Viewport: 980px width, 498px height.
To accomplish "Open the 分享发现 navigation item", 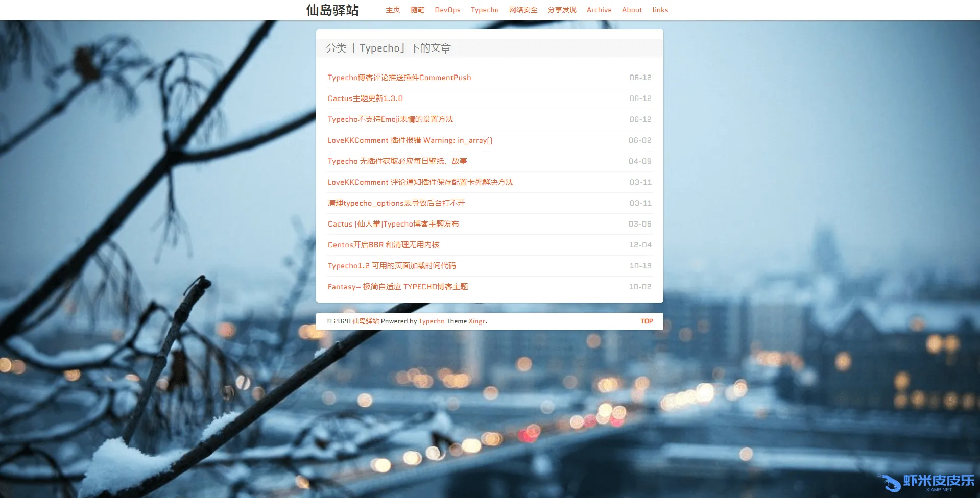I will pyautogui.click(x=562, y=10).
